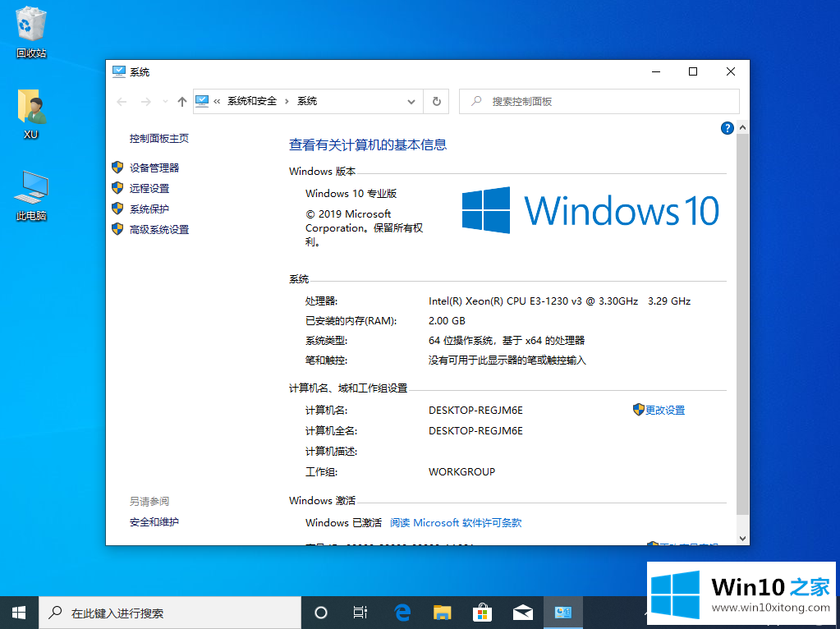Screen dimensions: 840x629
Task: Click the vertical scrollbar thumb
Action: [742, 324]
